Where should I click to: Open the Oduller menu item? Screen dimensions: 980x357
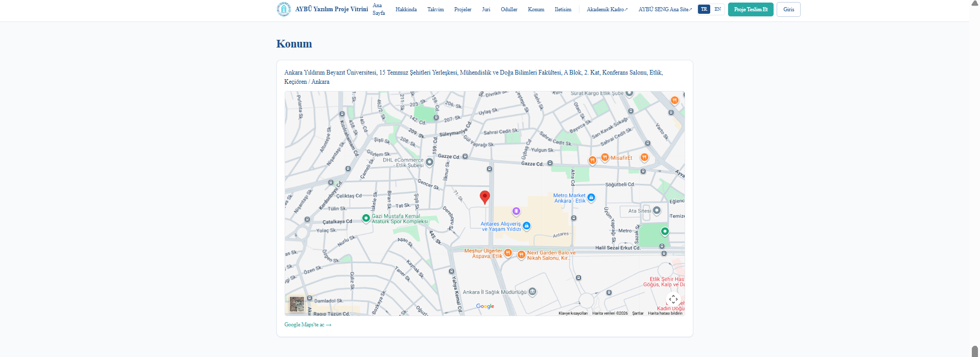point(509,9)
